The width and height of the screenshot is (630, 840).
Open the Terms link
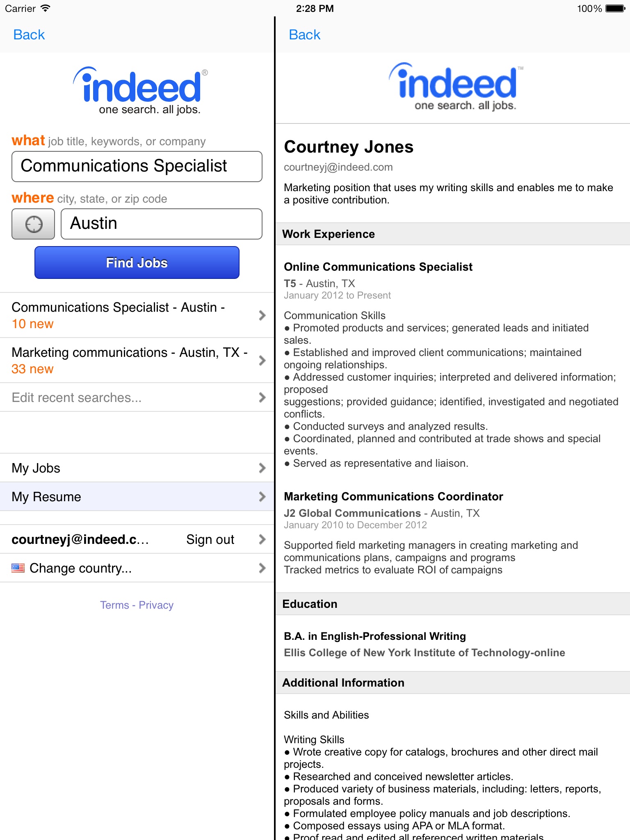point(114,605)
